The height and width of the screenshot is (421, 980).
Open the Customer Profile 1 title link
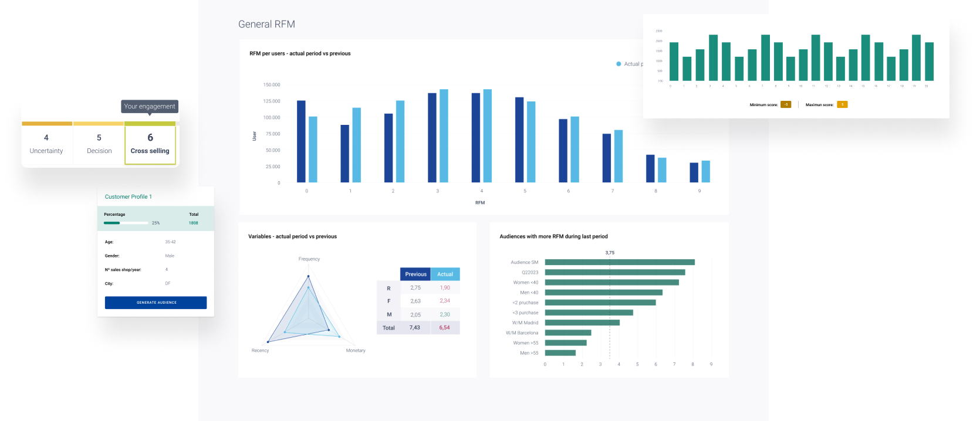(129, 197)
